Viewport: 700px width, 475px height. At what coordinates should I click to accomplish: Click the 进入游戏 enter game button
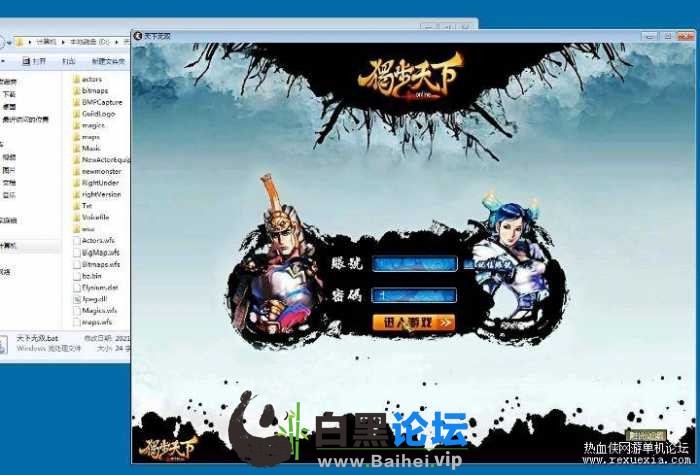tap(413, 322)
